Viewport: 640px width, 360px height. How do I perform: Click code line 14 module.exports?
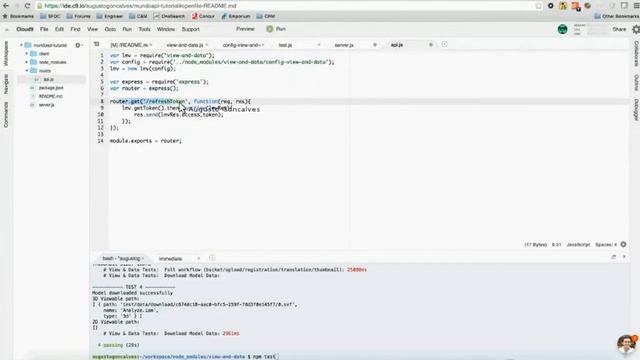pos(146,141)
